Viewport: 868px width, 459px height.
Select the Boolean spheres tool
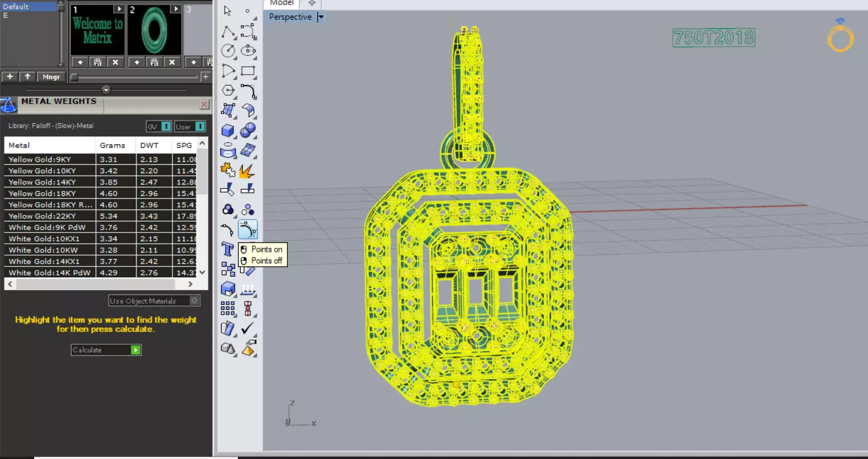[248, 131]
